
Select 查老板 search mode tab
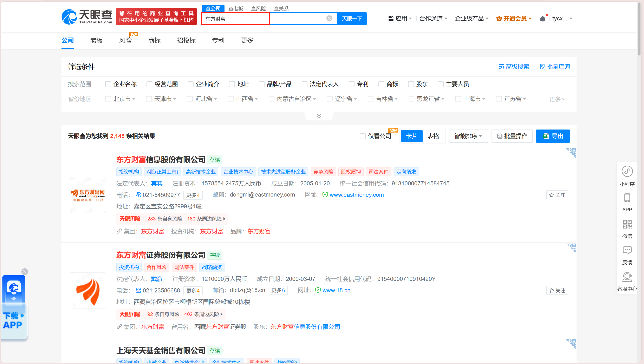click(236, 9)
